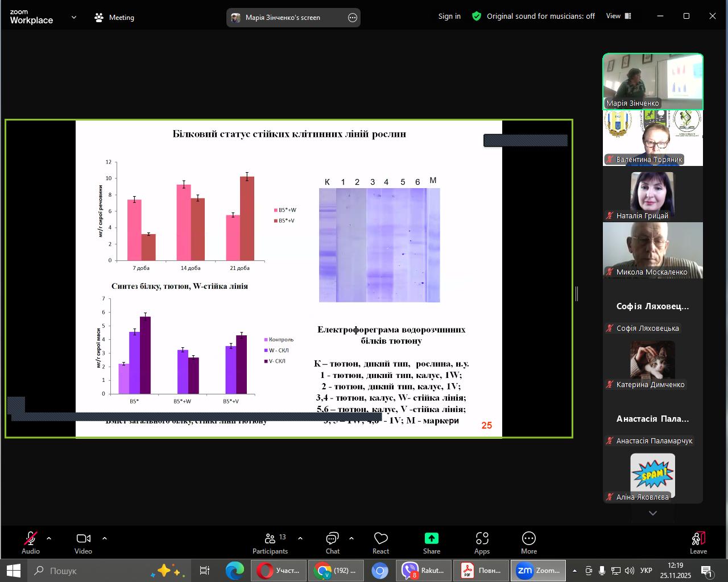This screenshot has height=582, width=728.
Task: Click the panel resize divider handle
Action: [x=577, y=294]
